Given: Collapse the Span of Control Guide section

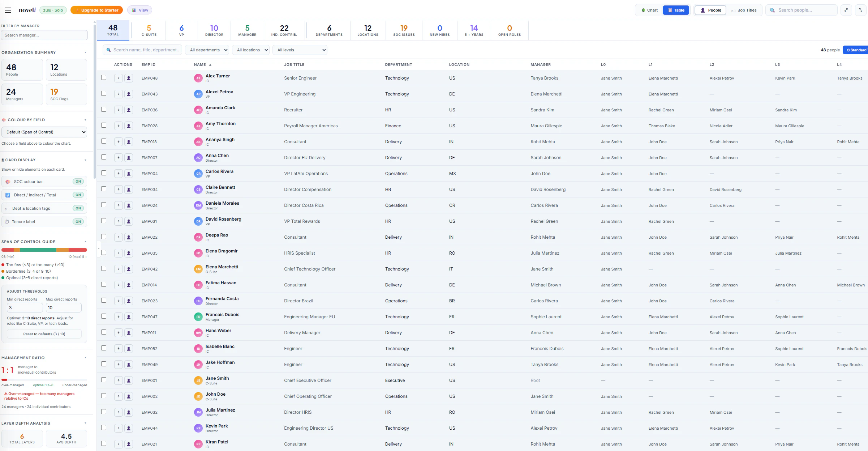Looking at the screenshot, I should tap(85, 242).
